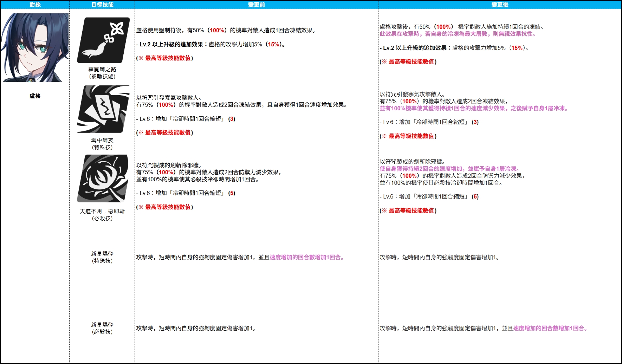
Task: Click the 並有100%的機率使其必殺技冷卻時間增加 line in 變更前
Action: (x=198, y=179)
